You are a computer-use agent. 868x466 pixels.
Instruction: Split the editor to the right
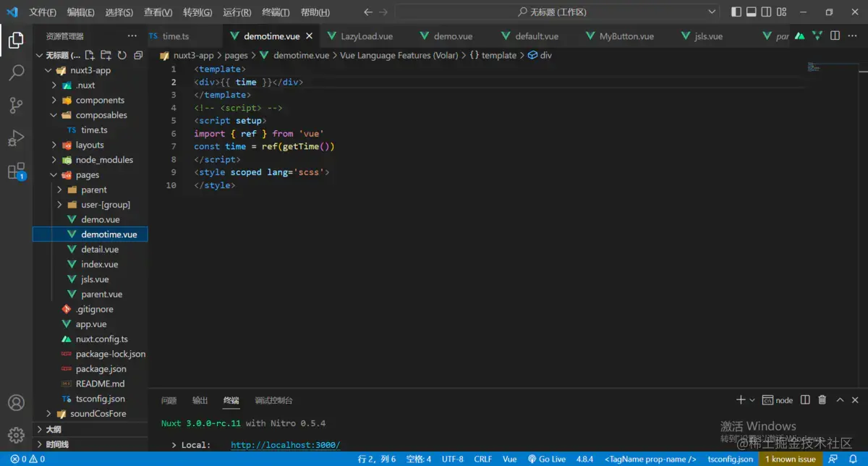tap(835, 36)
